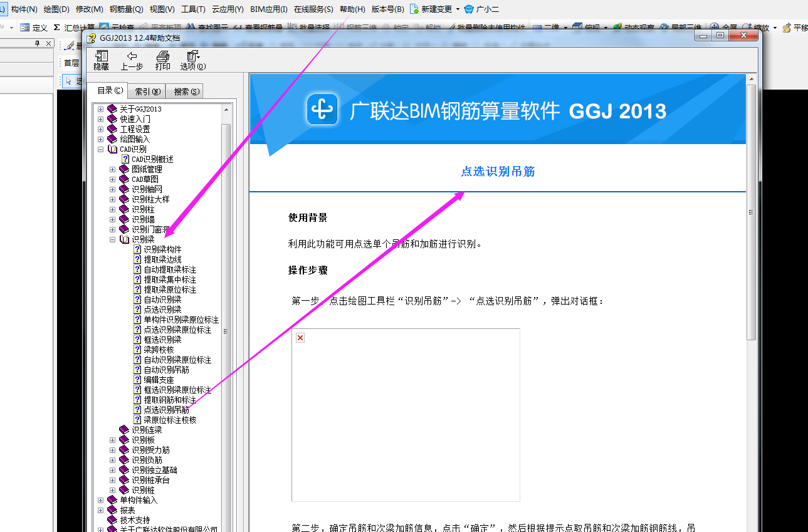Click the topic icon beside 编辑支座
The image size is (808, 532).
(137, 380)
